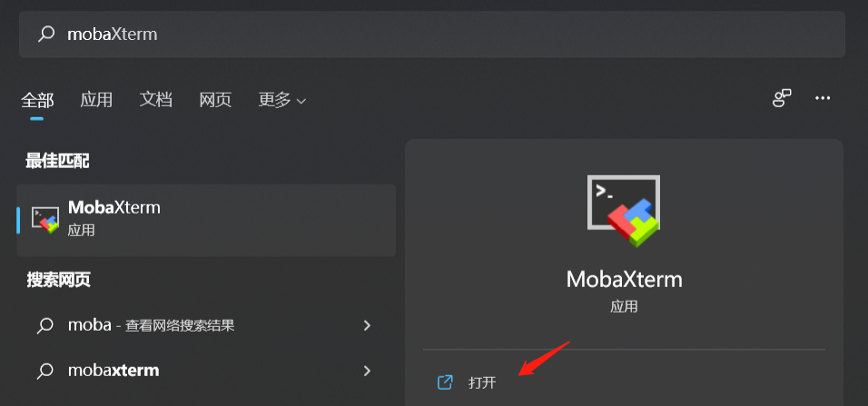
Task: Select moba - 查看网络搜索结果 suggestion
Action: [206, 325]
